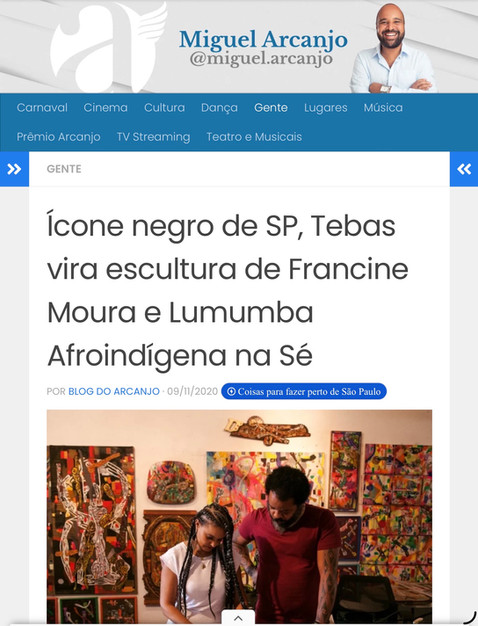Open the article photo of the artists
The height and width of the screenshot is (626, 478).
[x=239, y=517]
